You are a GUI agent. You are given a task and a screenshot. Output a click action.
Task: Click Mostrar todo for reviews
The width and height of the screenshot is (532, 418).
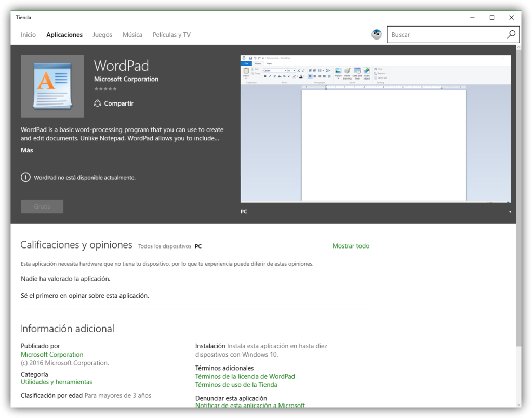coord(351,246)
